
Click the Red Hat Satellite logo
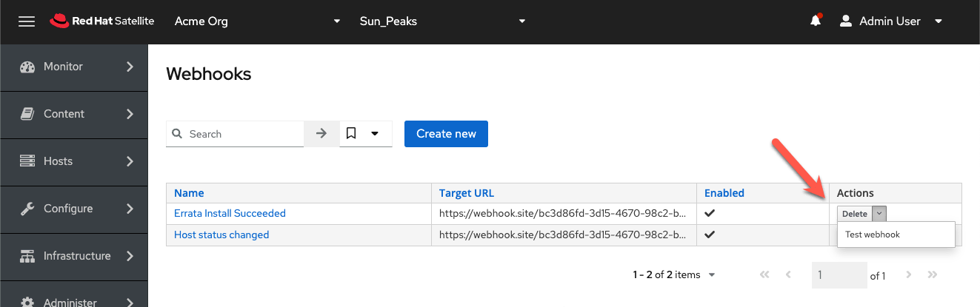102,21
